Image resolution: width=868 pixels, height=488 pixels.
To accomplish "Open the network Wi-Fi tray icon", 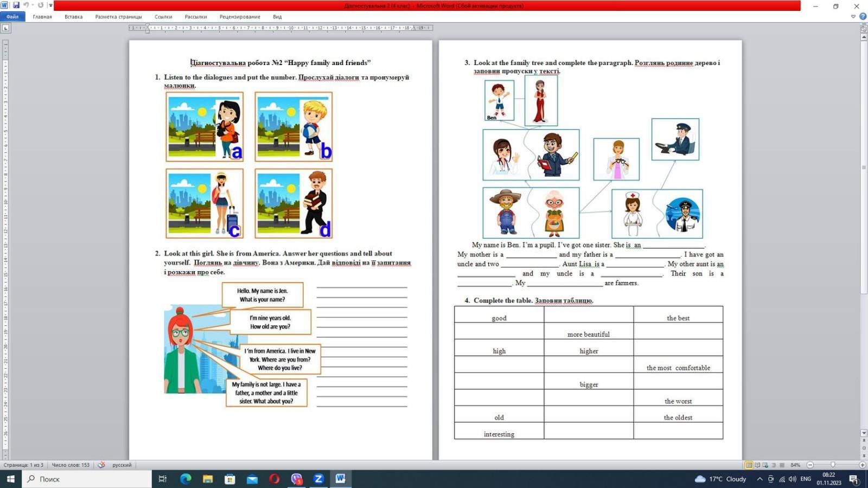I will pos(782,479).
